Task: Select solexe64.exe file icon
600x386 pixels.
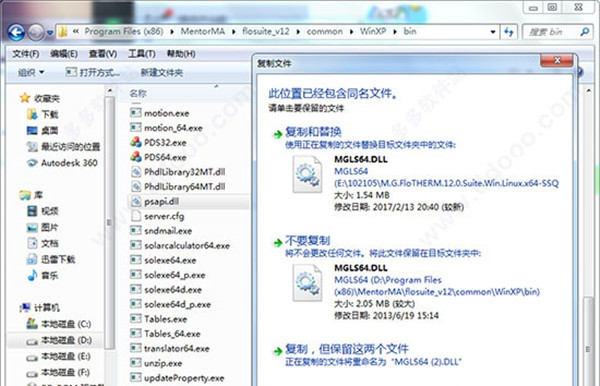Action: [x=136, y=260]
